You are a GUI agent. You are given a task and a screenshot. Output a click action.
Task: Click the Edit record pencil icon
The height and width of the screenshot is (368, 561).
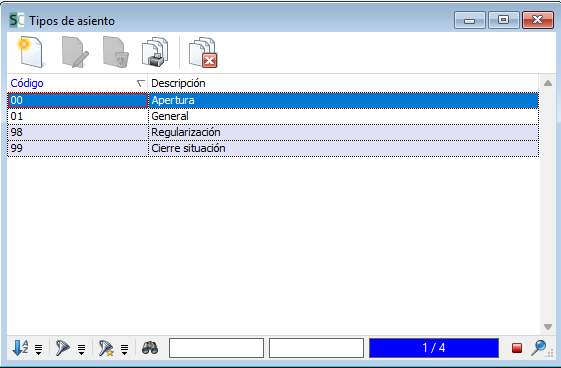[x=74, y=52]
